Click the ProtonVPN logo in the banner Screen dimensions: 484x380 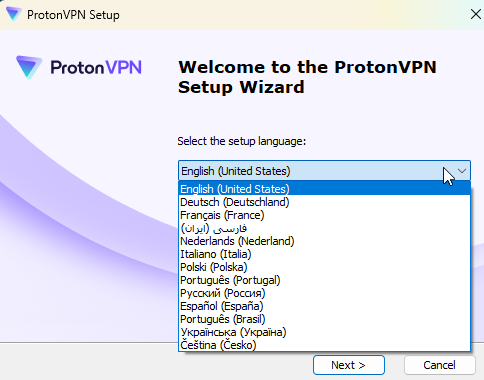[x=79, y=67]
